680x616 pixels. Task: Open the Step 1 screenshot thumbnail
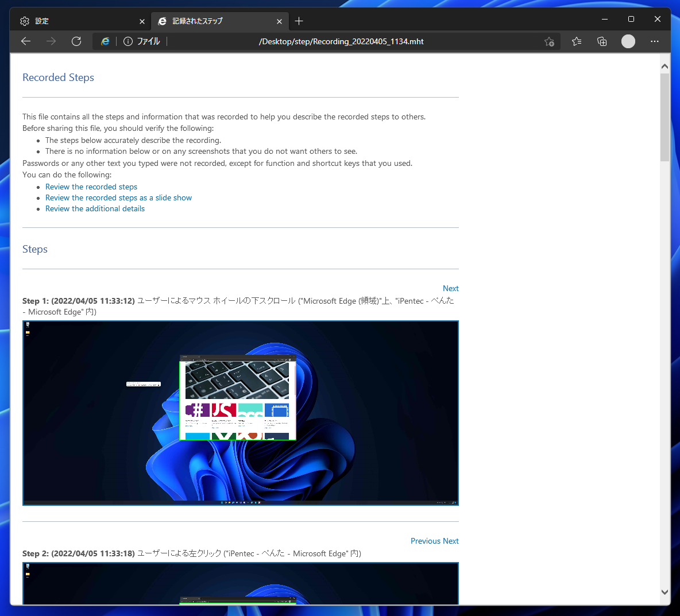(x=240, y=413)
